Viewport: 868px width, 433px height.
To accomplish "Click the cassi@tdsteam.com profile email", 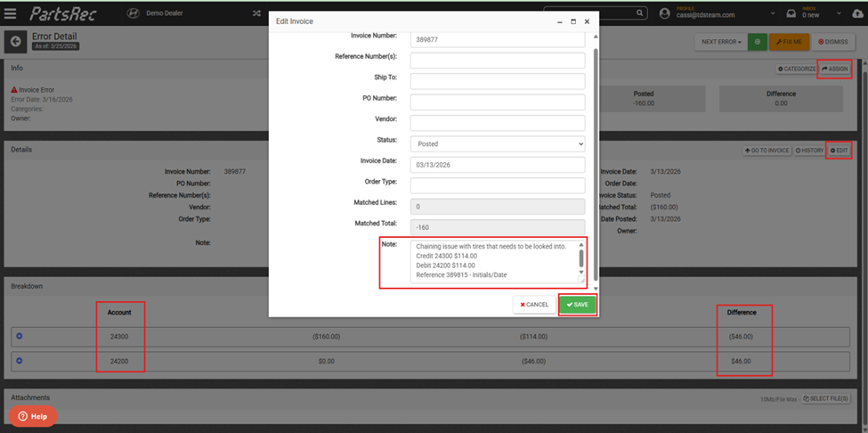I will click(x=705, y=15).
